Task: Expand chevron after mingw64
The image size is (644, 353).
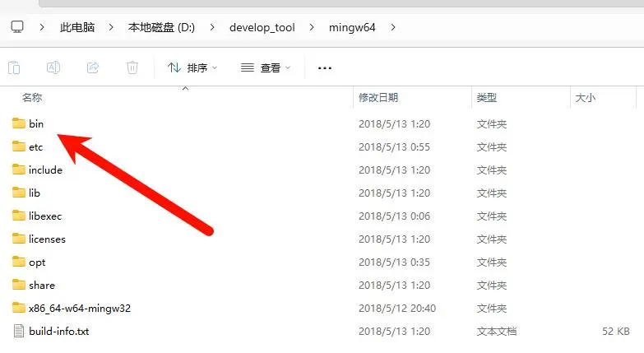Action: pyautogui.click(x=393, y=27)
